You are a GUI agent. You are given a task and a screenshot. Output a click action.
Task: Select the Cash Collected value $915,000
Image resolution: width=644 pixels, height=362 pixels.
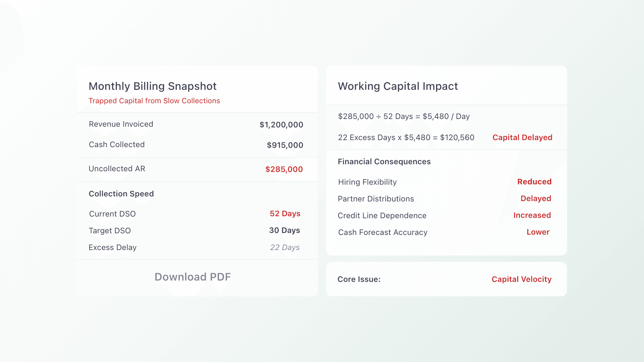(x=285, y=145)
